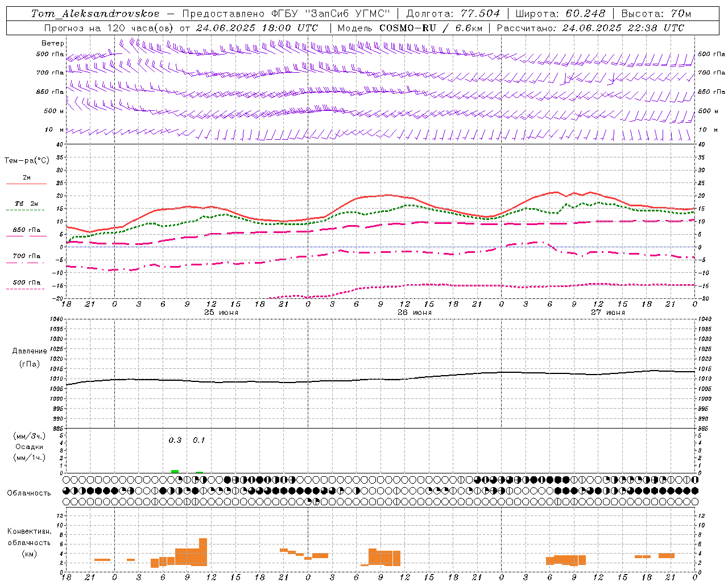Click the station name Tom_Aleksandrovskoe
Viewport: 728px width, 582px height.
95,14
